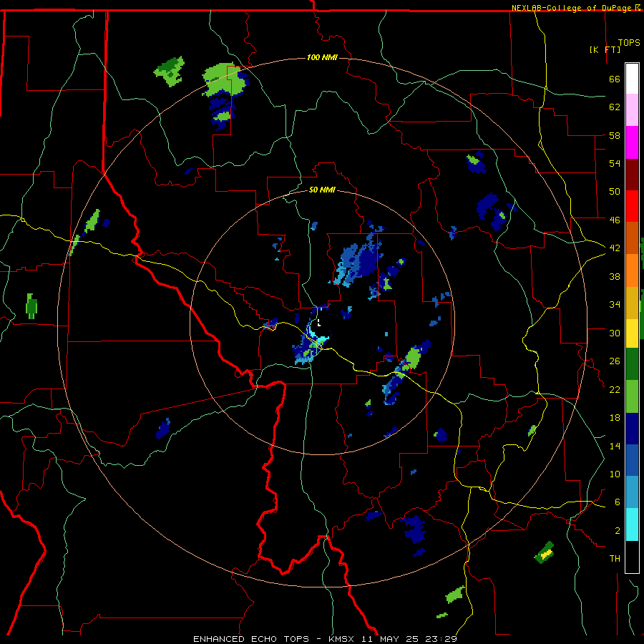Click the dark green legend swatch
The image size is (644, 644).
(x=632, y=364)
